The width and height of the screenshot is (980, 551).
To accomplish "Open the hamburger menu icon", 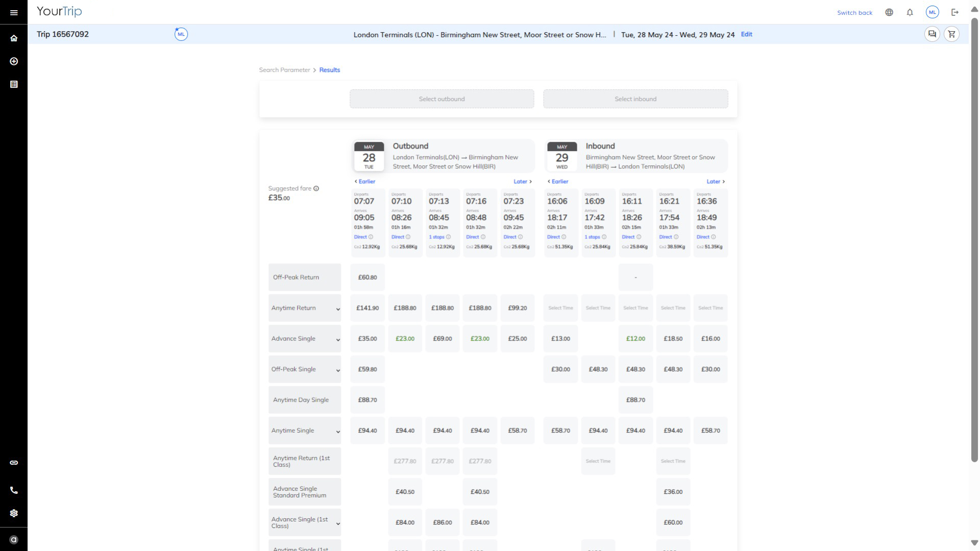I will (14, 12).
